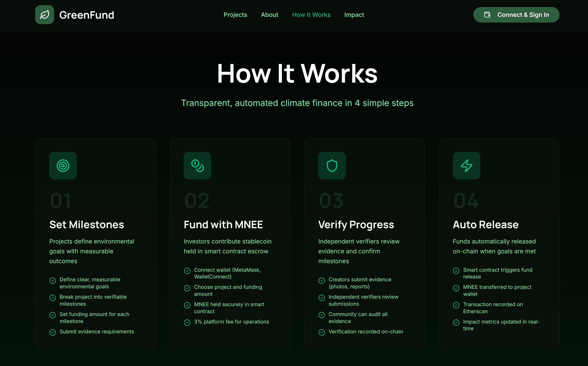Click checkmark beside 'Smart contract triggers fund release'
This screenshot has height=366, width=588.
pos(456,270)
